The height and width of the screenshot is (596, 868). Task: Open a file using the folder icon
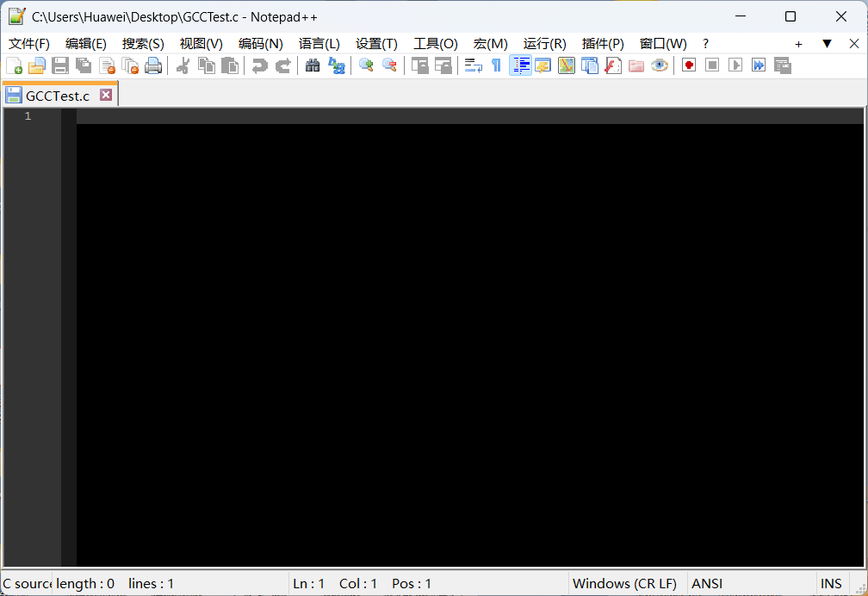click(x=37, y=65)
